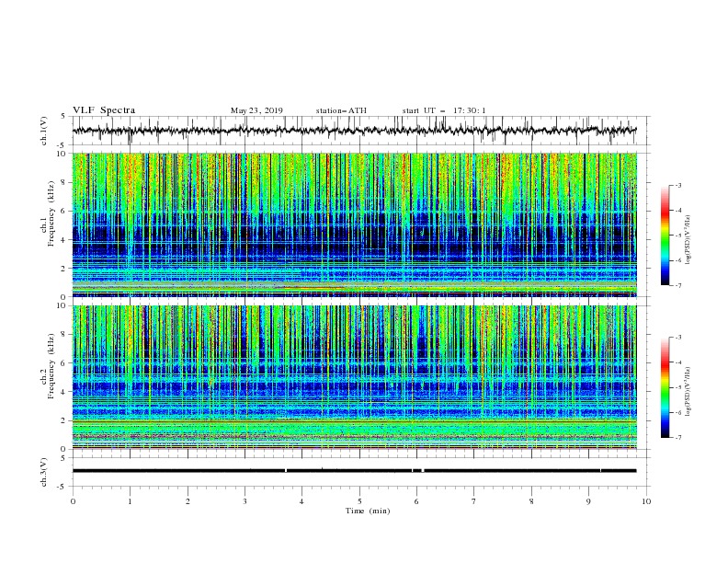
Task: Click the "ch.3(V)" axis label
Action: [44, 472]
